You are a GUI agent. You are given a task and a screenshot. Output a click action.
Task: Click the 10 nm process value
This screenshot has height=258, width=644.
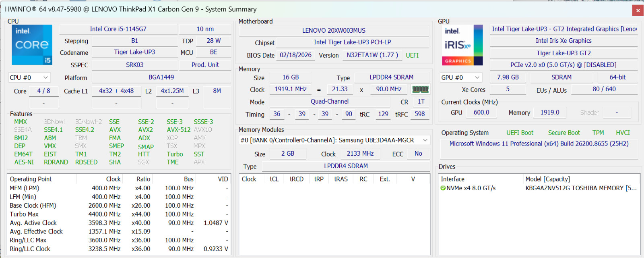point(205,29)
